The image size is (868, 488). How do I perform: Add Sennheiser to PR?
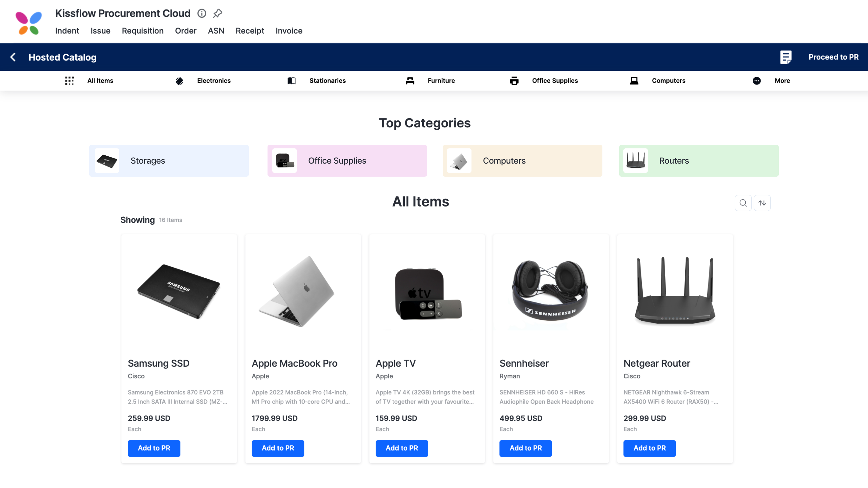tap(526, 448)
